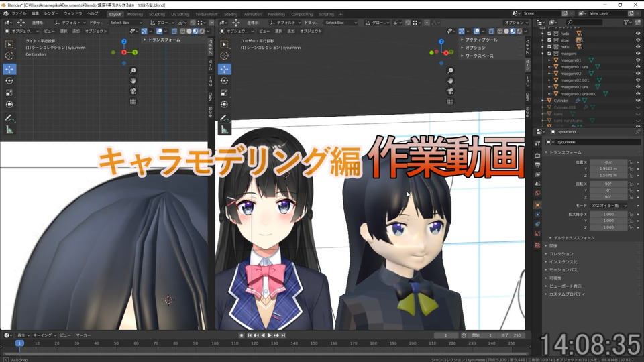Image resolution: width=644 pixels, height=362 pixels.
Task: Open the World properties tab
Action: 537,193
